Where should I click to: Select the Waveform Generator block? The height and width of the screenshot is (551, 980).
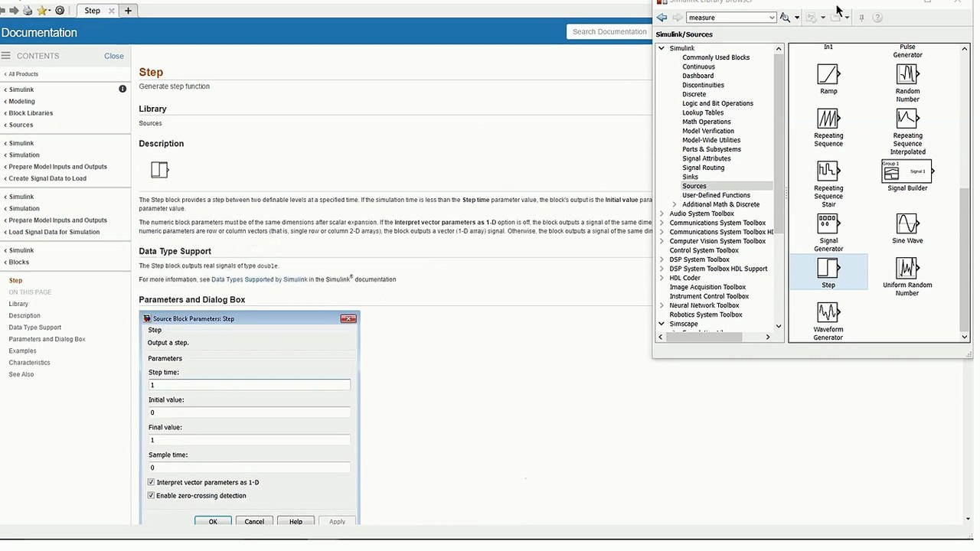828,313
